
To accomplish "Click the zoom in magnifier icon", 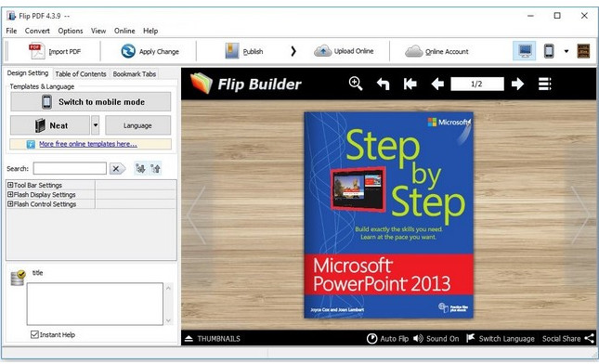I will (356, 84).
